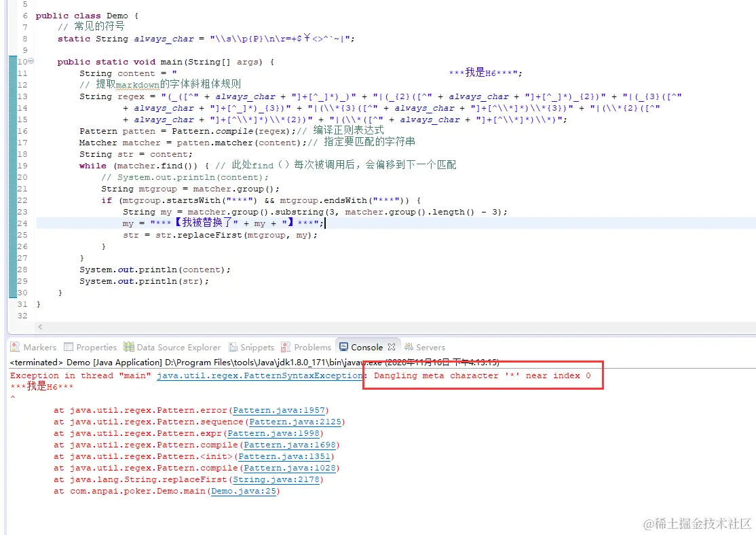Open the Markers tab
Viewport: 756px width, 535px height.
[x=33, y=348]
